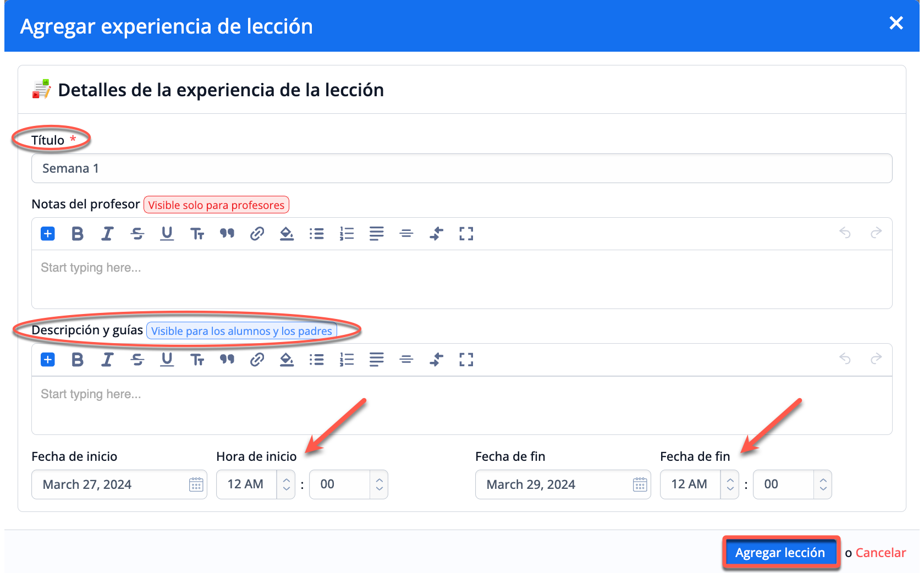The width and height of the screenshot is (924, 573).
Task: Close the Agregar experiencia de lección dialog
Action: coord(896,23)
